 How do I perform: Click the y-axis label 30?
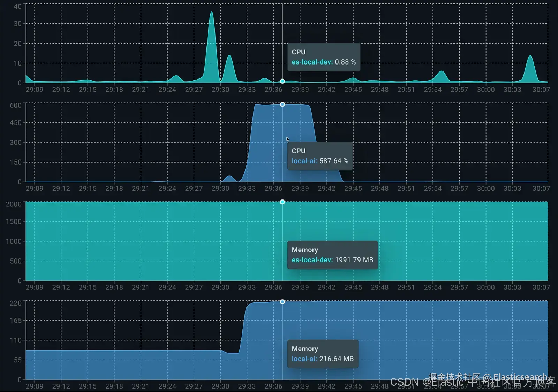(18, 24)
